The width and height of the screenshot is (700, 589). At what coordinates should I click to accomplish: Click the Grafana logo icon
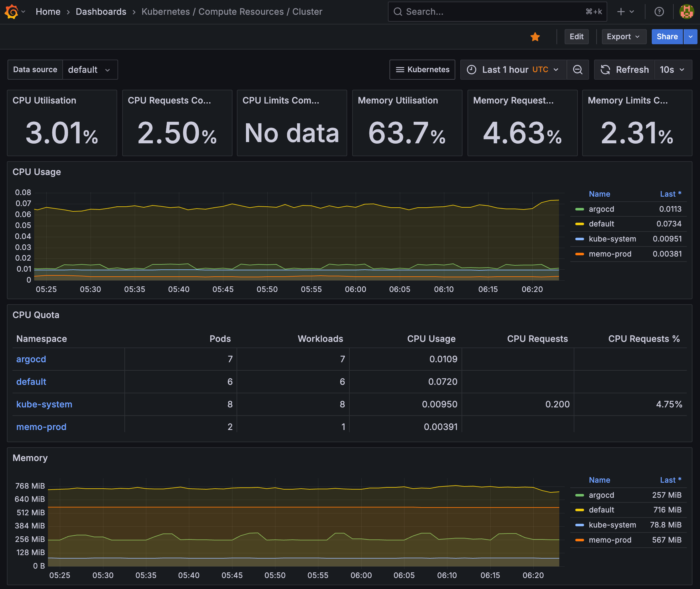click(x=11, y=12)
